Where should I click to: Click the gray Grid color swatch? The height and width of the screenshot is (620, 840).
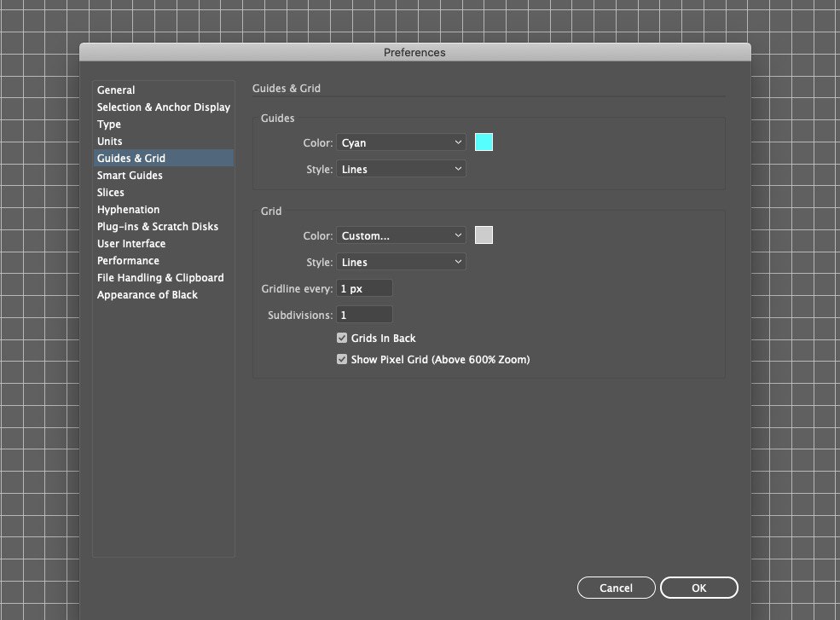click(x=484, y=235)
